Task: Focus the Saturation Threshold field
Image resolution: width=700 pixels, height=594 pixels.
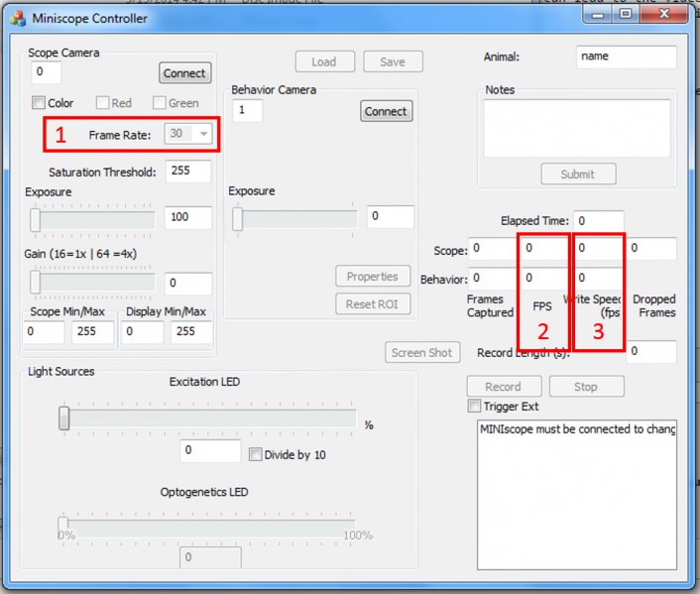Action: [188, 172]
